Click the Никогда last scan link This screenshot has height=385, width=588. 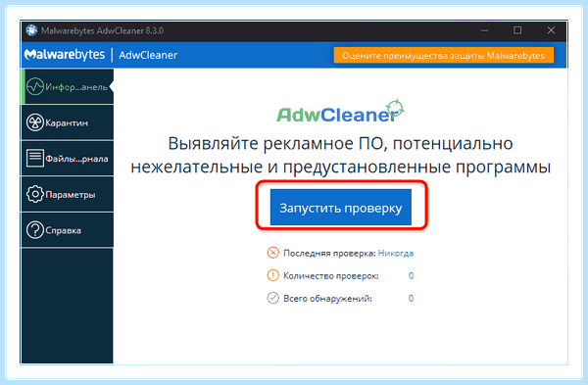coord(396,254)
